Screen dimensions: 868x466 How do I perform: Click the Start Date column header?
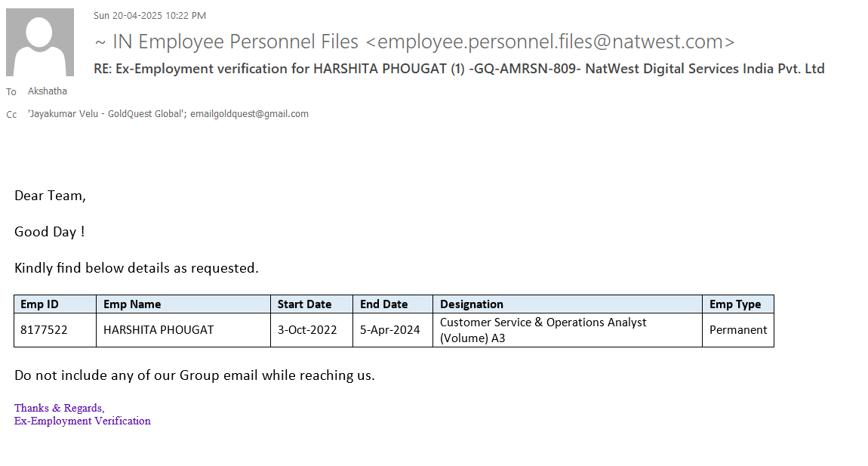(x=304, y=304)
